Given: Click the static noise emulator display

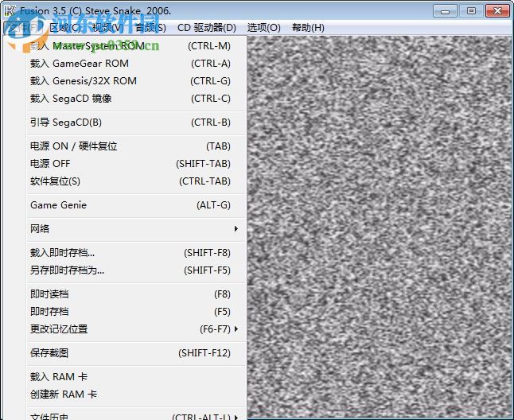Looking at the screenshot, I should pos(379,227).
